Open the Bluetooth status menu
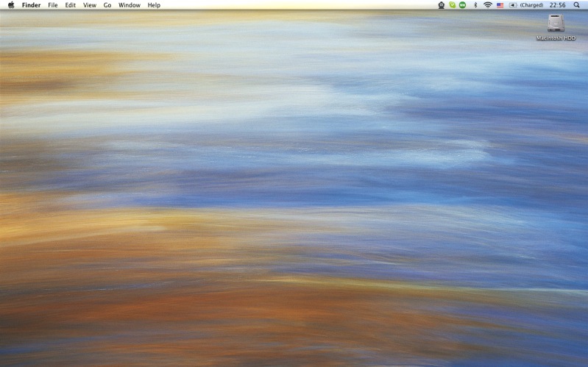Screen dimensions: 588x367 475,5
